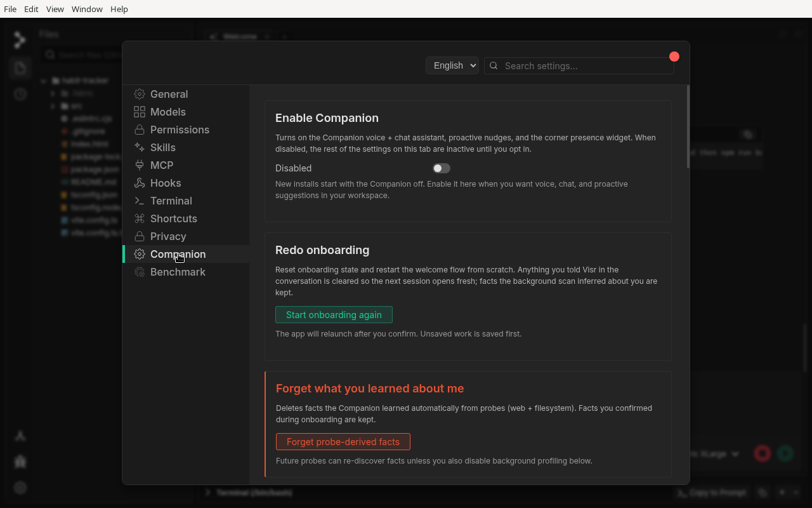Open the Edit menu

pyautogui.click(x=31, y=9)
